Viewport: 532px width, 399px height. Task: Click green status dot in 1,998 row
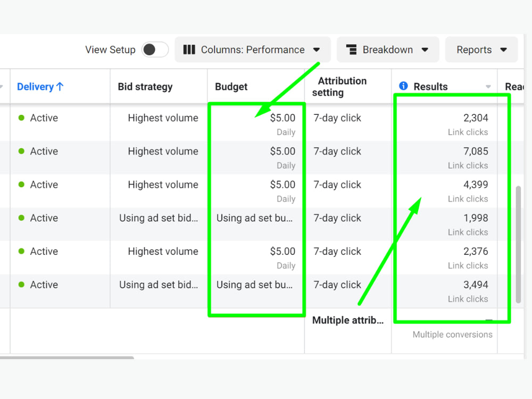point(21,218)
